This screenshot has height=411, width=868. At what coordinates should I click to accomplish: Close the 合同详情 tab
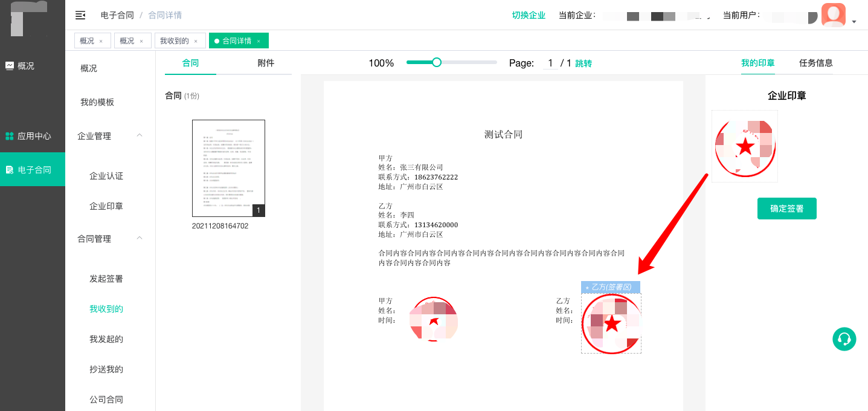(x=259, y=41)
